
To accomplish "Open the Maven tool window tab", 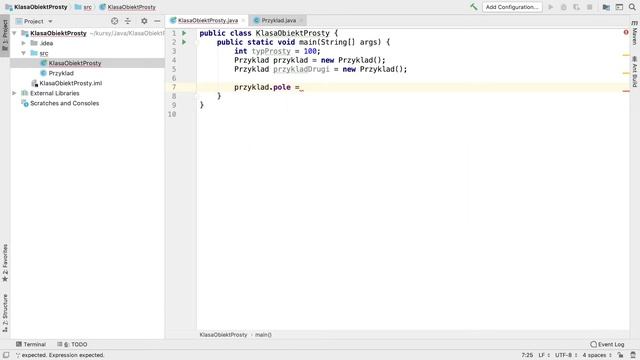I will [x=635, y=33].
